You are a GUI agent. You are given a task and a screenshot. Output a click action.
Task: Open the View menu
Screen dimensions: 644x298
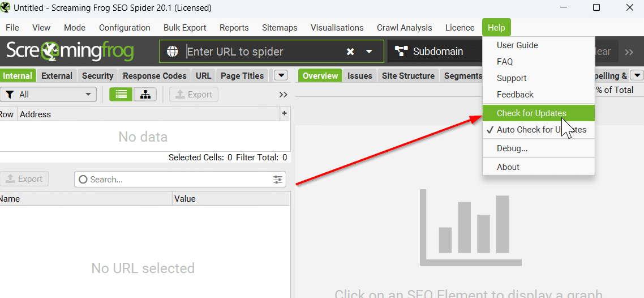[x=41, y=28]
